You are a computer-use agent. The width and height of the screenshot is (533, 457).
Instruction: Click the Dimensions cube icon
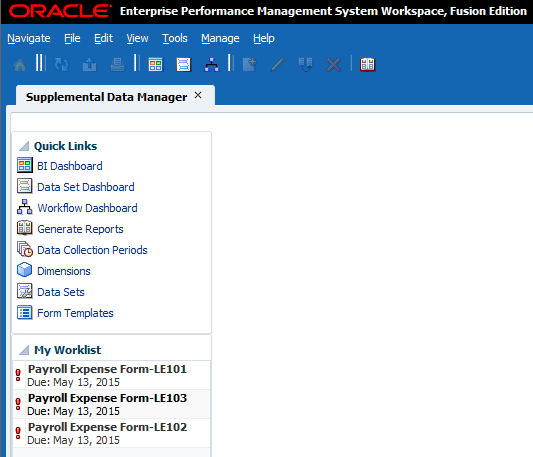click(25, 270)
